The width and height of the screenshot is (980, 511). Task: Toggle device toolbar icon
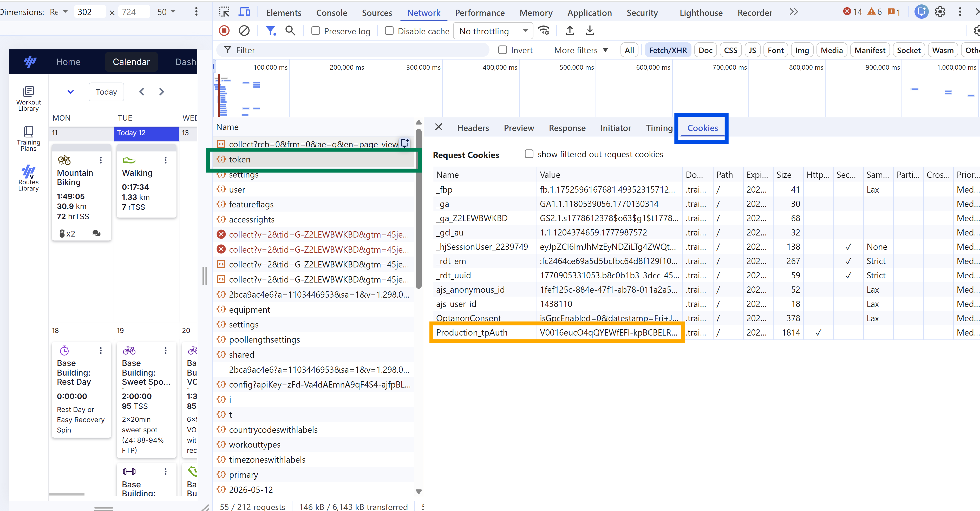tap(244, 12)
